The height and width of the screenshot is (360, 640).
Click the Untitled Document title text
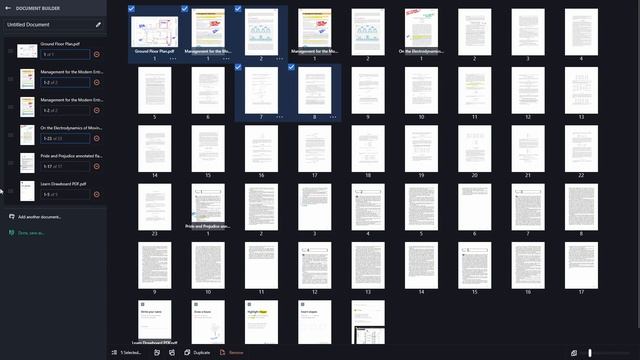[x=28, y=24]
